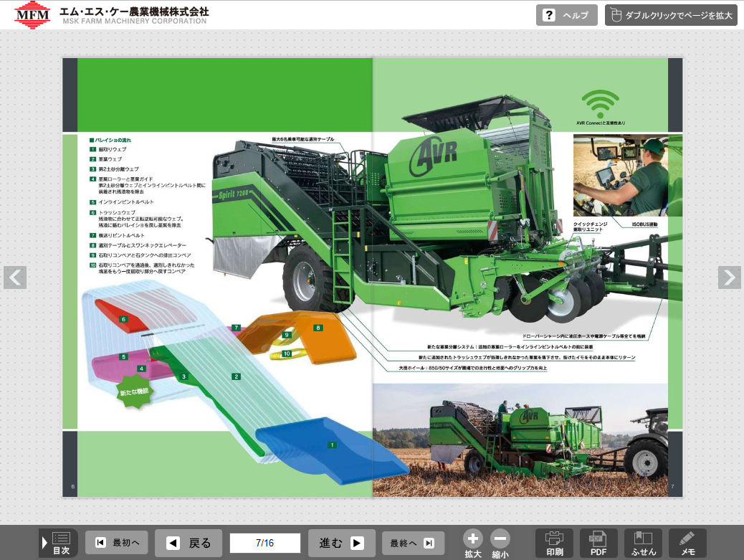Viewport: 744px width, 560px height.
Task: Click the MFM company logo
Action: (32, 15)
